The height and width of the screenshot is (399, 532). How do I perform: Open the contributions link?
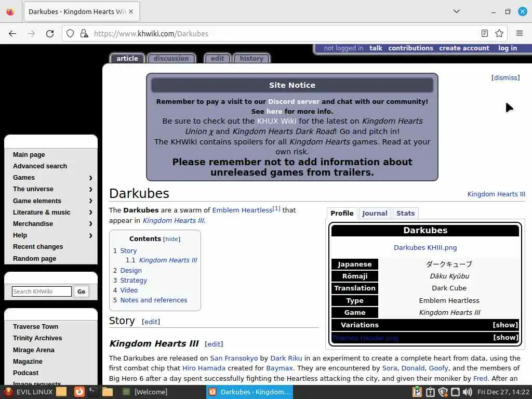tap(410, 48)
